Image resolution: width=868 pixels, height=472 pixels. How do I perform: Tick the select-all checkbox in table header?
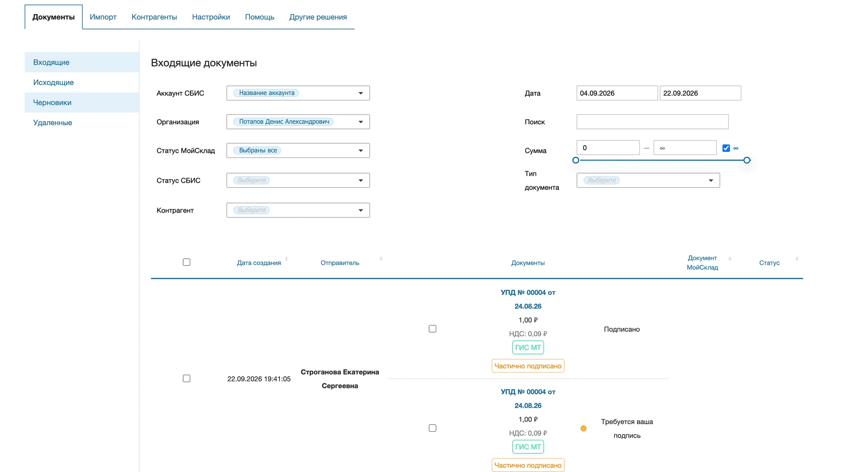pyautogui.click(x=186, y=262)
